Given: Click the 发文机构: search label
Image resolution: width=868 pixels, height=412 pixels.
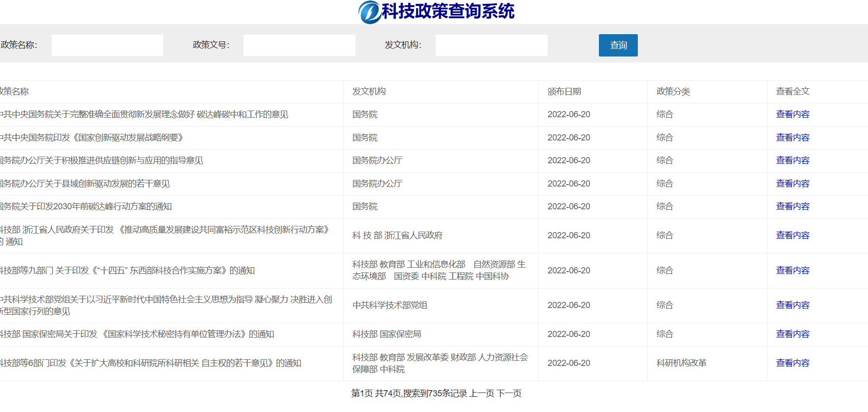Looking at the screenshot, I should pyautogui.click(x=403, y=45).
